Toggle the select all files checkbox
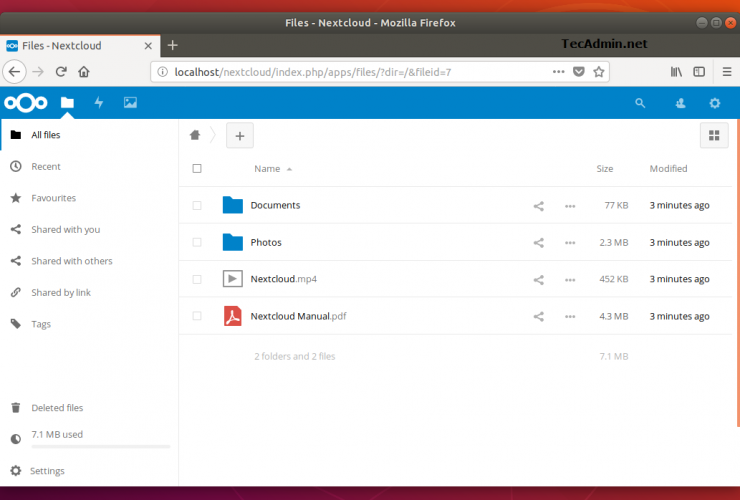 click(197, 169)
